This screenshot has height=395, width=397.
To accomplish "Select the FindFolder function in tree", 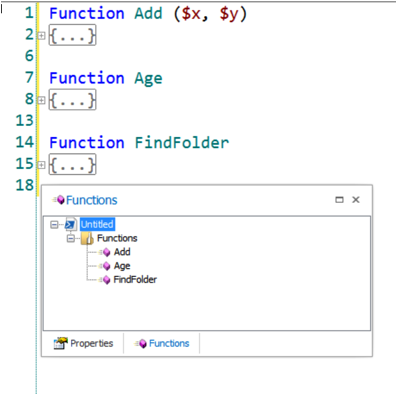I will click(x=135, y=280).
